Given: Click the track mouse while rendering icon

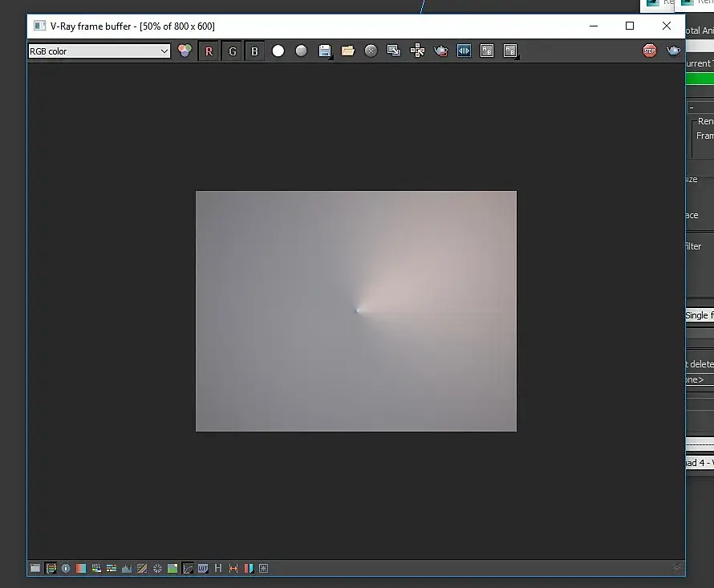Looking at the screenshot, I should point(417,51).
